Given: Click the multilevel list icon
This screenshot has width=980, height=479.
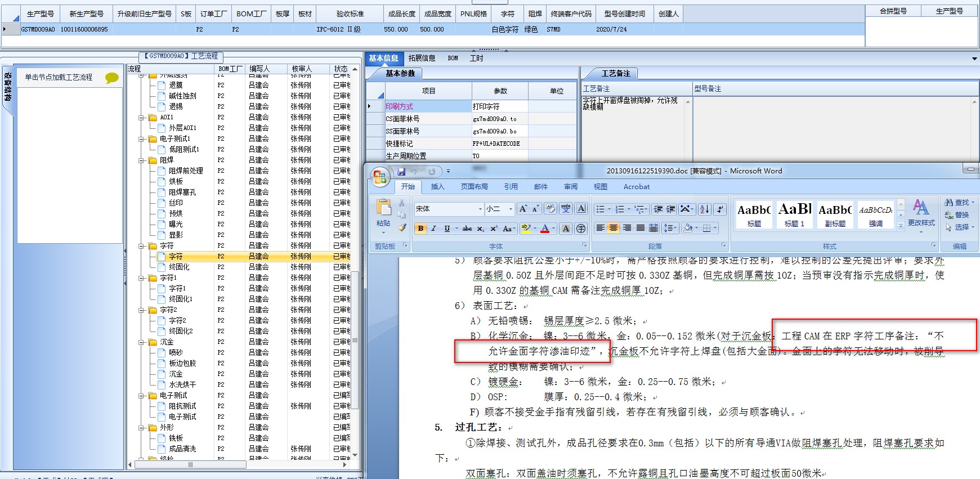Looking at the screenshot, I should [641, 209].
